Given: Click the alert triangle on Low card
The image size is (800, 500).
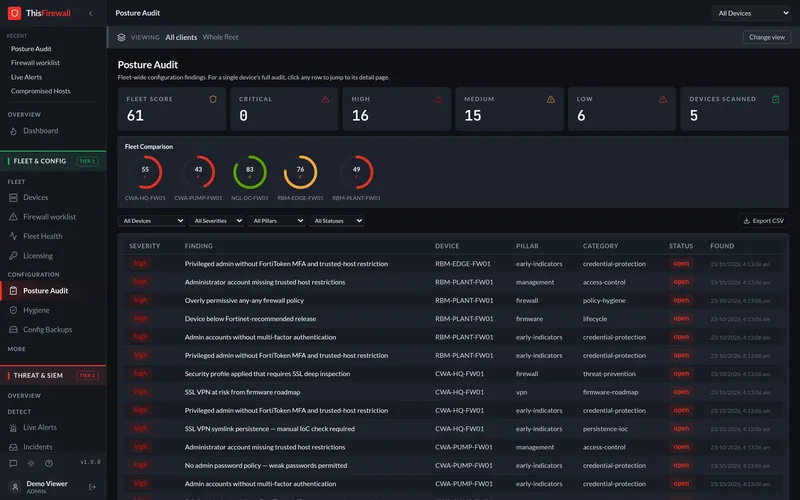Looking at the screenshot, I should pyautogui.click(x=663, y=99).
